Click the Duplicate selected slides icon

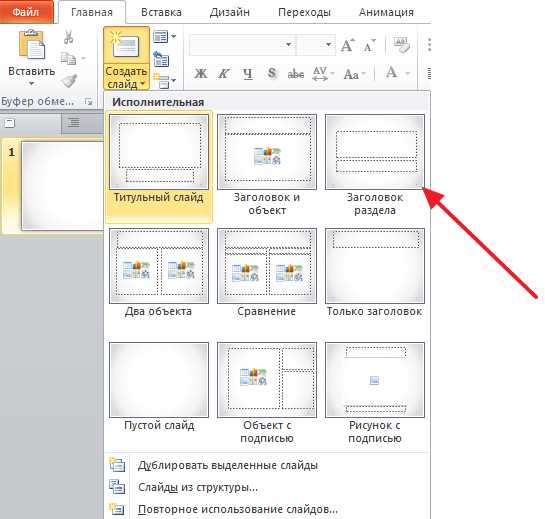point(117,464)
